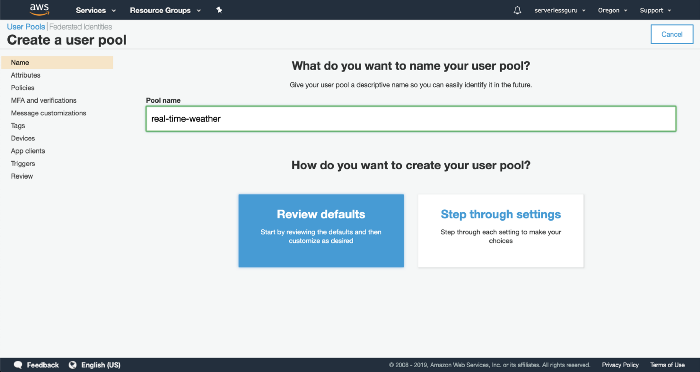Click the 'Pool name' label
700x372 pixels.
163,100
